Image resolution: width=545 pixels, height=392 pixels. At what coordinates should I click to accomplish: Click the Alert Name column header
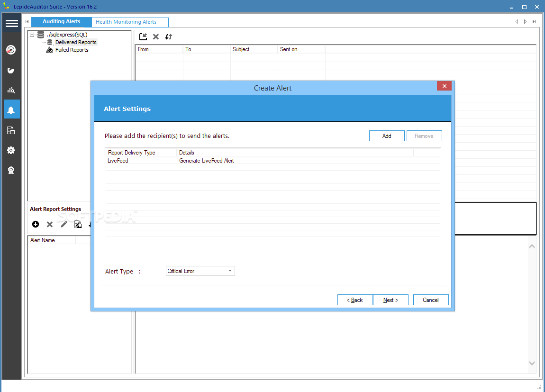[52, 240]
